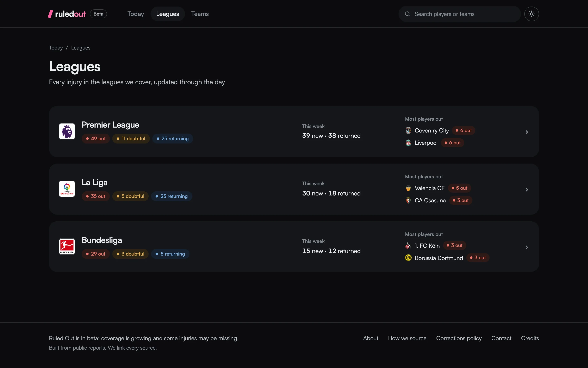Image resolution: width=588 pixels, height=368 pixels.
Task: Open the Today nav tab
Action: coord(136,14)
